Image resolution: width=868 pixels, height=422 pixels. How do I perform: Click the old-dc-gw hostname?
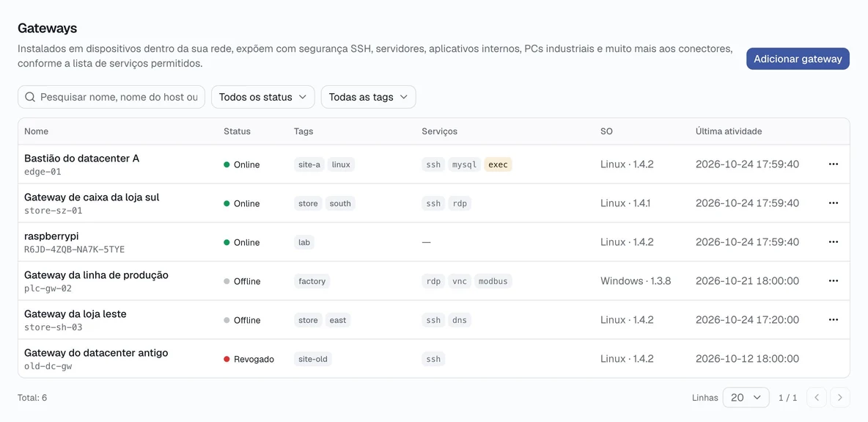pyautogui.click(x=48, y=366)
